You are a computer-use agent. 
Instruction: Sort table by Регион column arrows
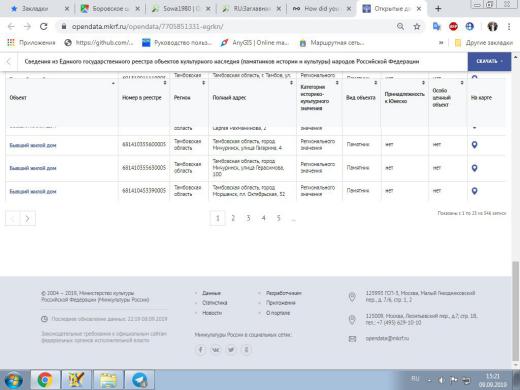point(203,83)
